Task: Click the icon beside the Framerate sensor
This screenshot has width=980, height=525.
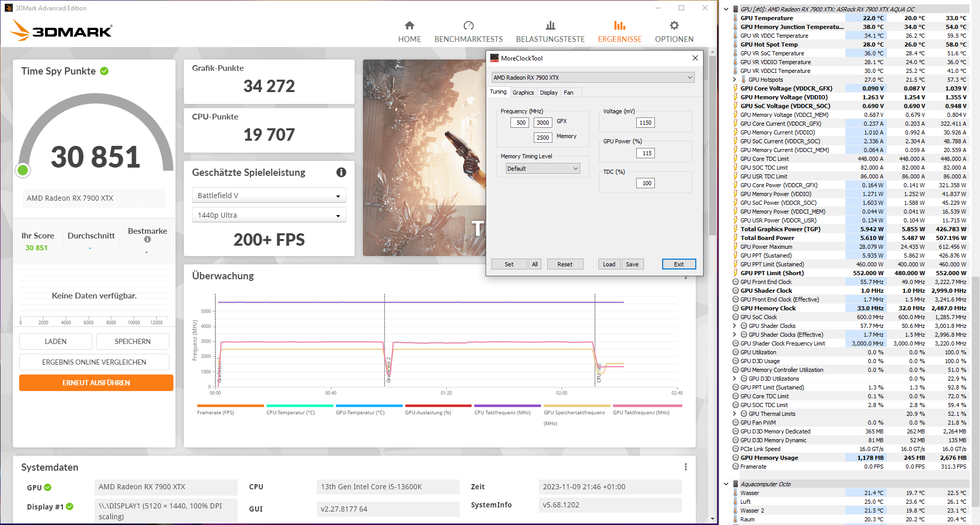Action: (x=736, y=467)
